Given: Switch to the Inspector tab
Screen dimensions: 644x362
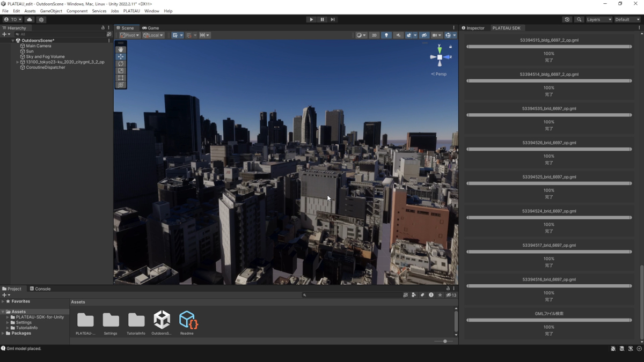Looking at the screenshot, I should point(473,28).
